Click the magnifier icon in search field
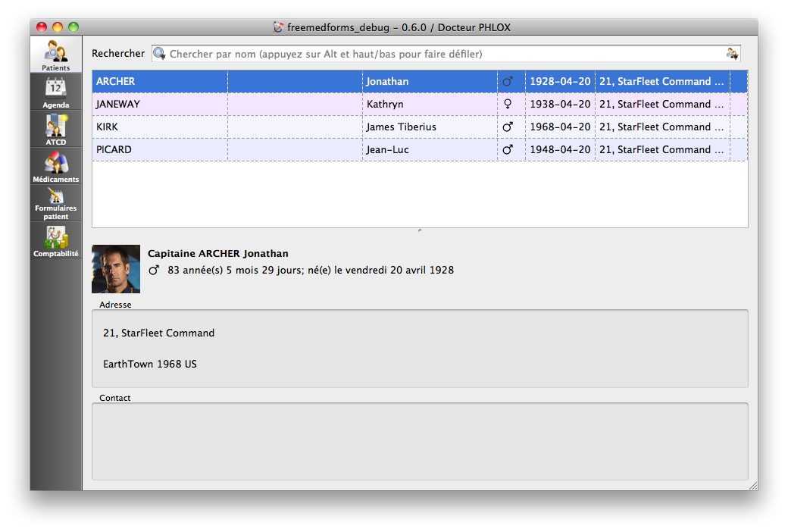Viewport: 788px width, 532px height. pos(159,53)
